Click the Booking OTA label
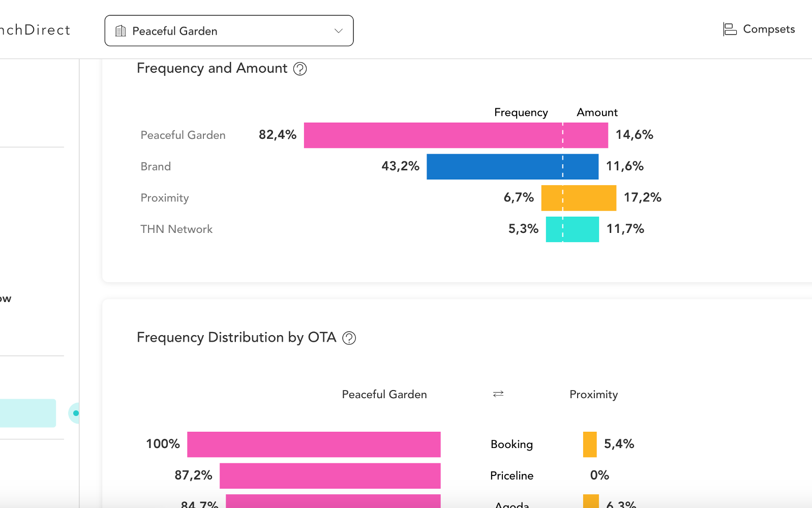 (x=512, y=444)
